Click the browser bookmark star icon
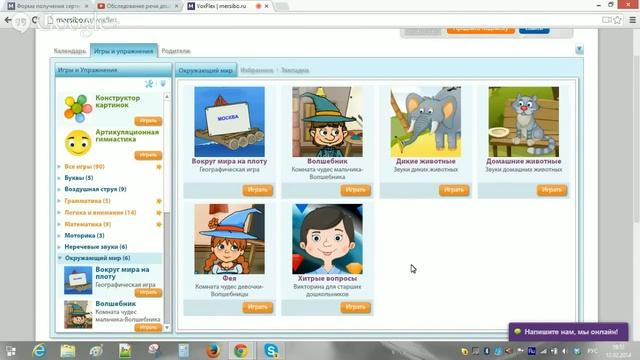The image size is (640, 360). pyautogui.click(x=618, y=20)
